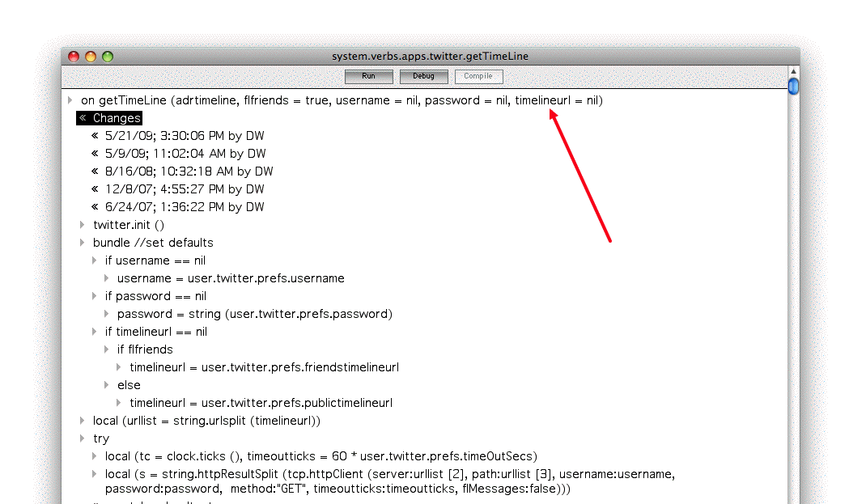866x504 pixels.
Task: Collapse the if timelineurl == nil block
Action: pyautogui.click(x=95, y=332)
